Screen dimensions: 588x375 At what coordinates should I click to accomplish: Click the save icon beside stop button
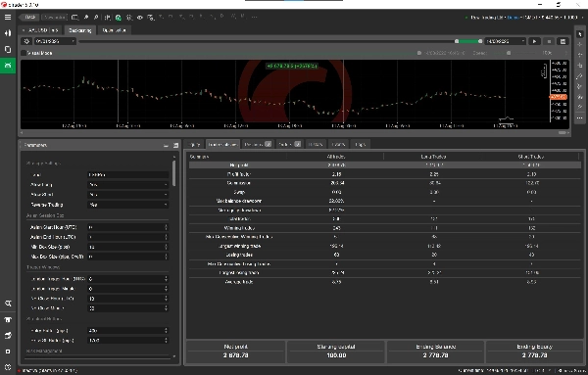(x=563, y=41)
